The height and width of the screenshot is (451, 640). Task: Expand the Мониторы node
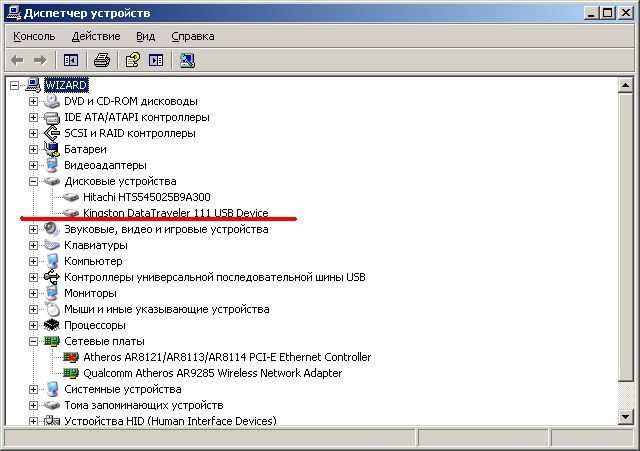33,293
